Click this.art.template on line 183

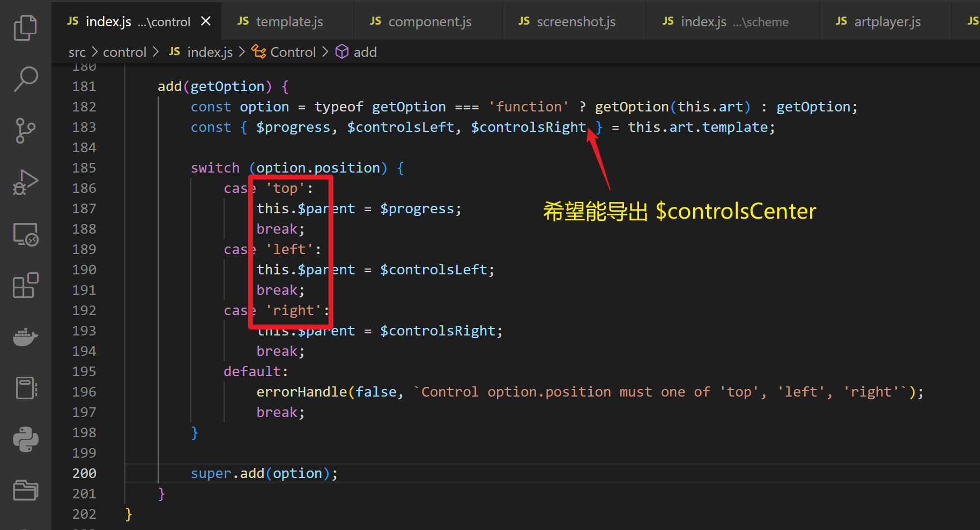[x=698, y=127]
